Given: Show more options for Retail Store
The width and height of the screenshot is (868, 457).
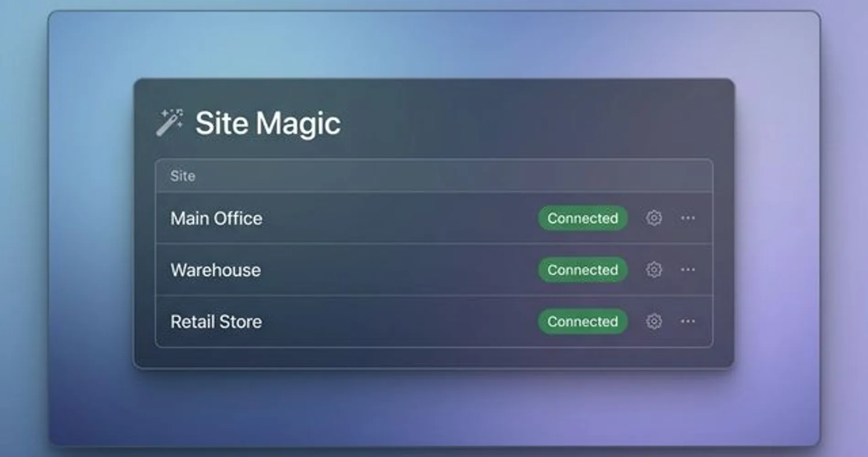Looking at the screenshot, I should tap(688, 321).
